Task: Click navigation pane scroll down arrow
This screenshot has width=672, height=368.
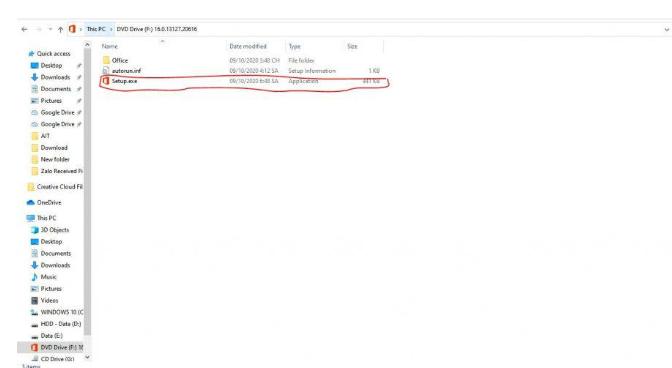Action: pyautogui.click(x=87, y=356)
